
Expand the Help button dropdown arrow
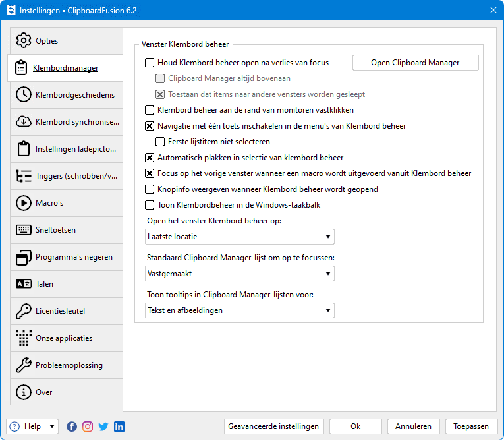pyautogui.click(x=52, y=426)
